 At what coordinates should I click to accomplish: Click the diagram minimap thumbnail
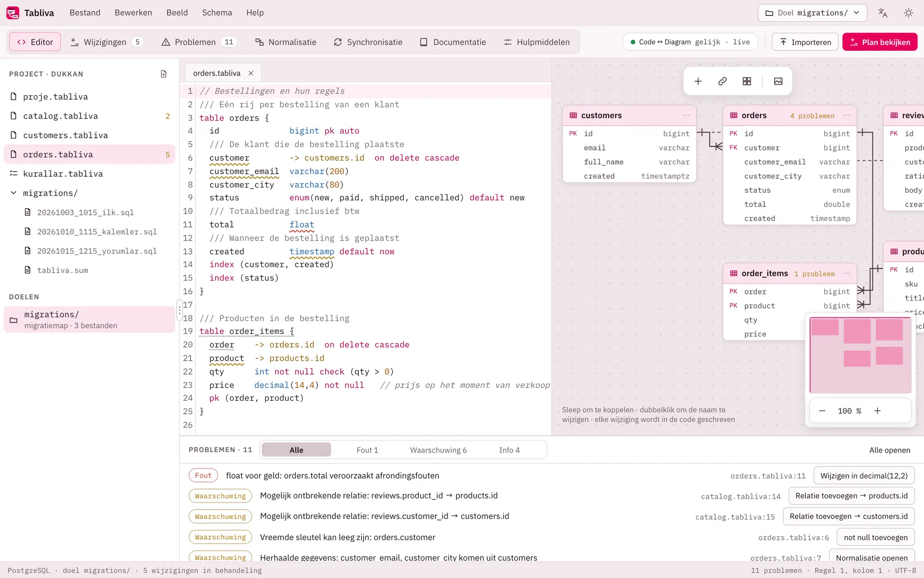[x=860, y=355]
